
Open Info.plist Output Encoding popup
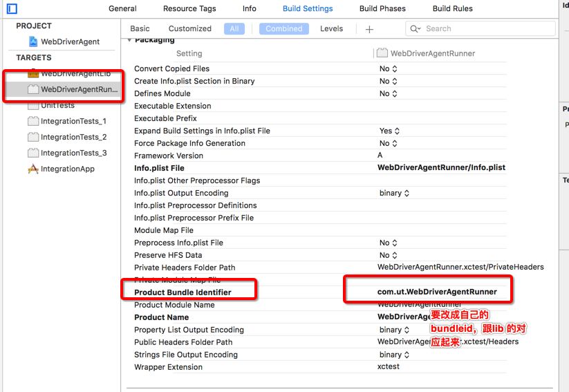coord(394,193)
